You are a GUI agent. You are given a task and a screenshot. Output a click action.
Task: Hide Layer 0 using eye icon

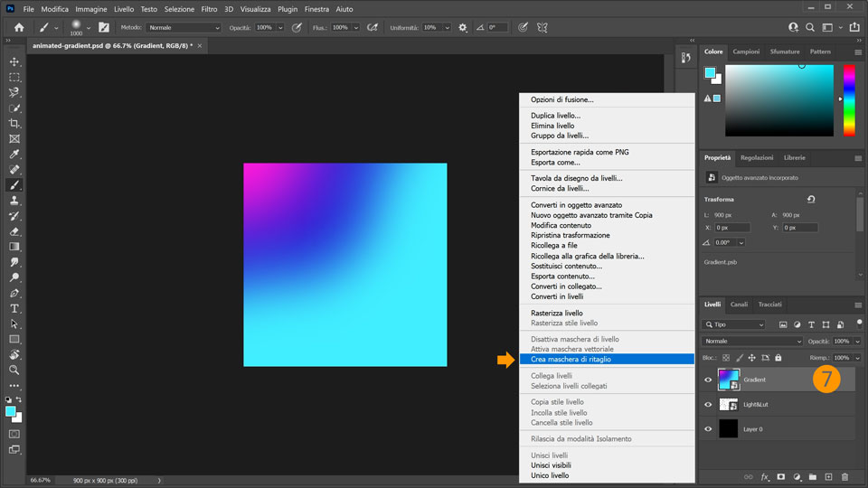point(708,429)
